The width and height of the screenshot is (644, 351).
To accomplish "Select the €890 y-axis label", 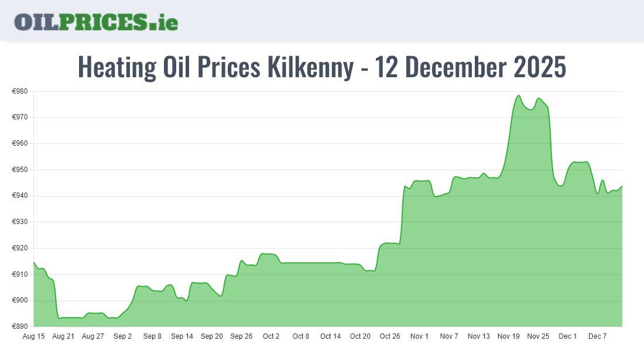I will [20, 326].
